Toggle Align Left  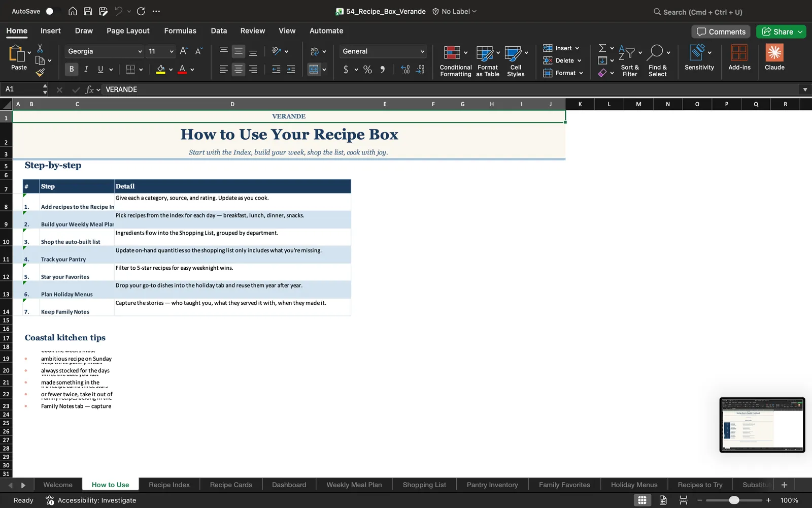(x=223, y=69)
